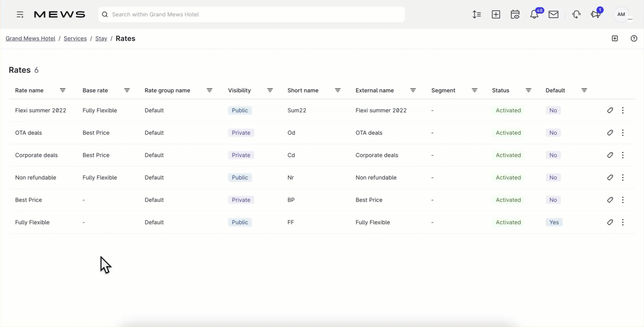The width and height of the screenshot is (644, 327).
Task: Filter the Visibility column
Action: click(x=270, y=90)
